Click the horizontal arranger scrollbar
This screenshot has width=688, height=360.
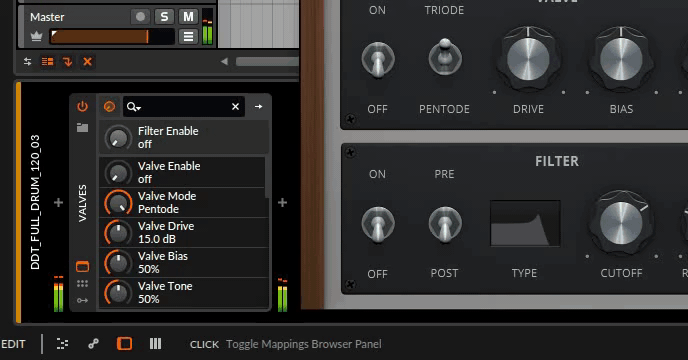click(x=267, y=61)
